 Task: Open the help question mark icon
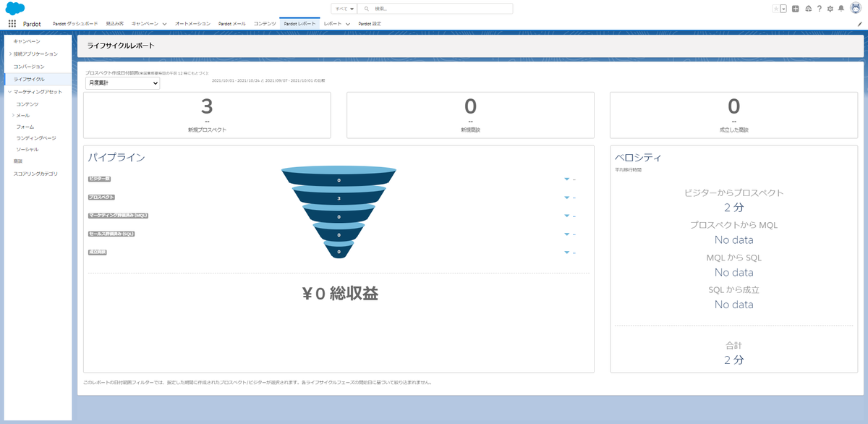click(819, 9)
